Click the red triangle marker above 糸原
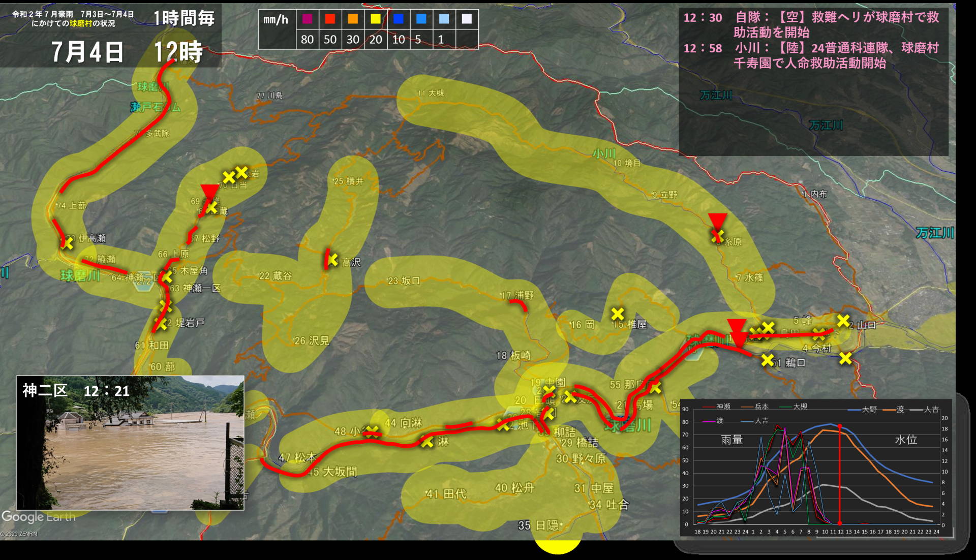This screenshot has width=976, height=560. tap(717, 223)
